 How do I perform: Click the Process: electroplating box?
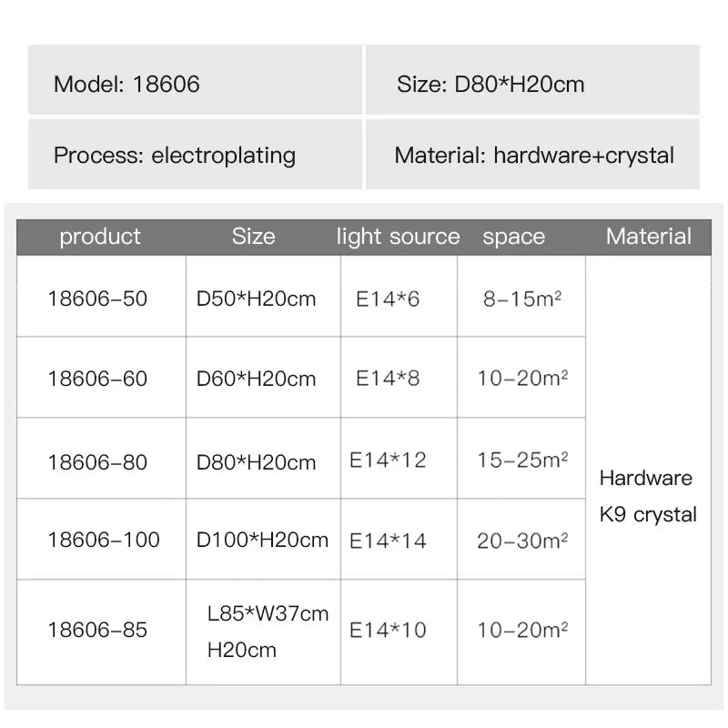[x=195, y=154]
